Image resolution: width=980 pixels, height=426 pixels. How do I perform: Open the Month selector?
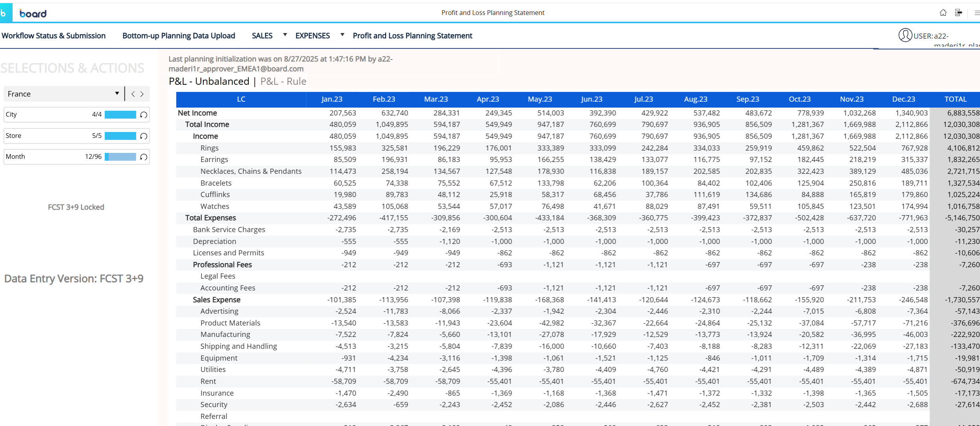[76, 157]
